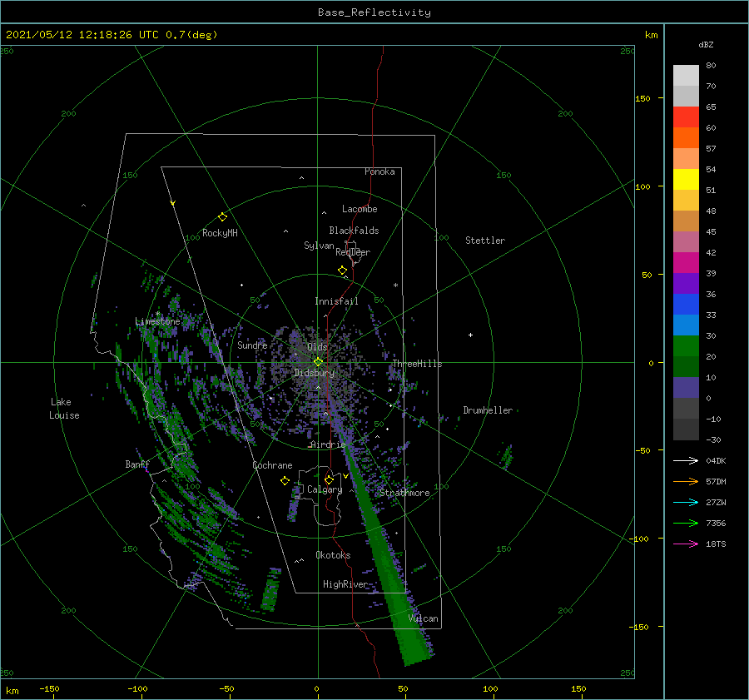Pick the light blue 30–33 dBZ swatch

[686, 325]
